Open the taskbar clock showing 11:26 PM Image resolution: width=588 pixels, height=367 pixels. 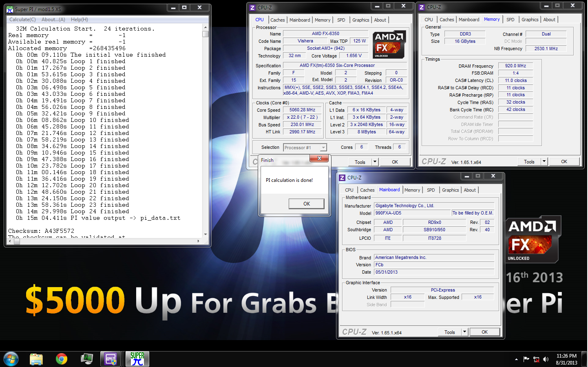567,359
